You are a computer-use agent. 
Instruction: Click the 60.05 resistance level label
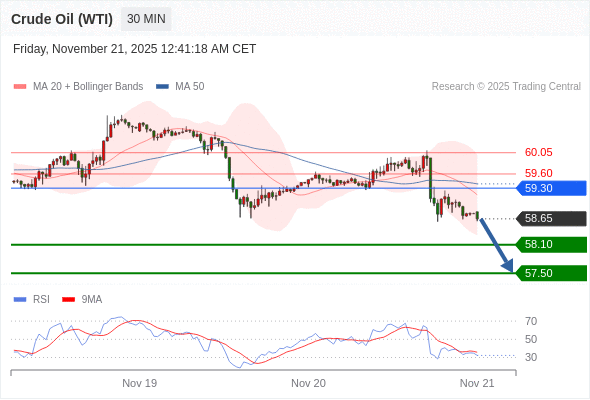(538, 152)
